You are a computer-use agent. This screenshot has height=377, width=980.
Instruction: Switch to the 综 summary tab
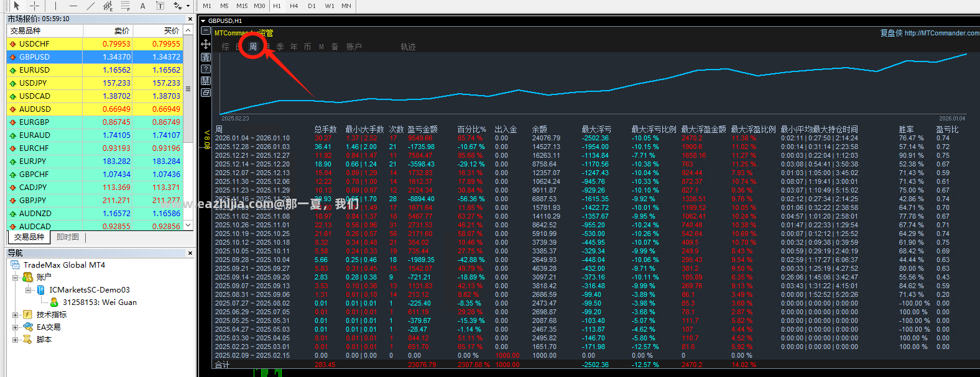(x=225, y=47)
